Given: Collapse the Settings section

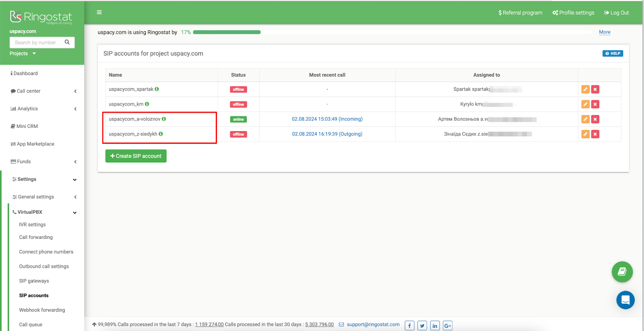Looking at the screenshot, I should (44, 179).
